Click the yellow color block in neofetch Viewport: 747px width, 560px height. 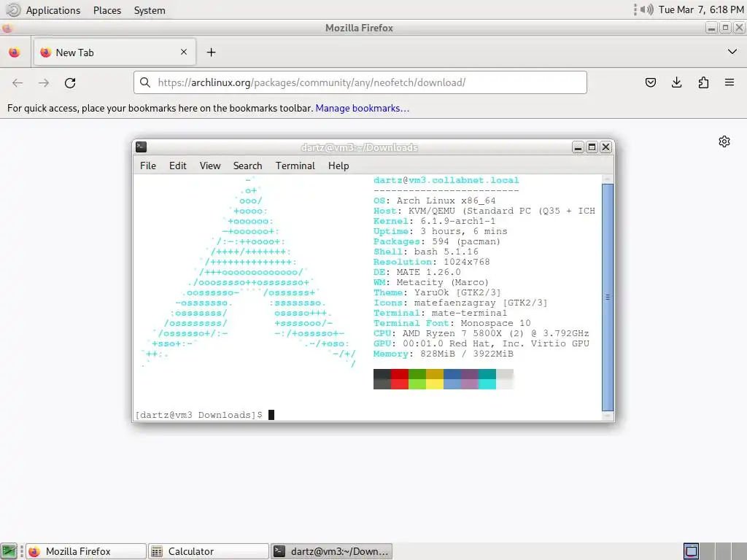pyautogui.click(x=435, y=379)
